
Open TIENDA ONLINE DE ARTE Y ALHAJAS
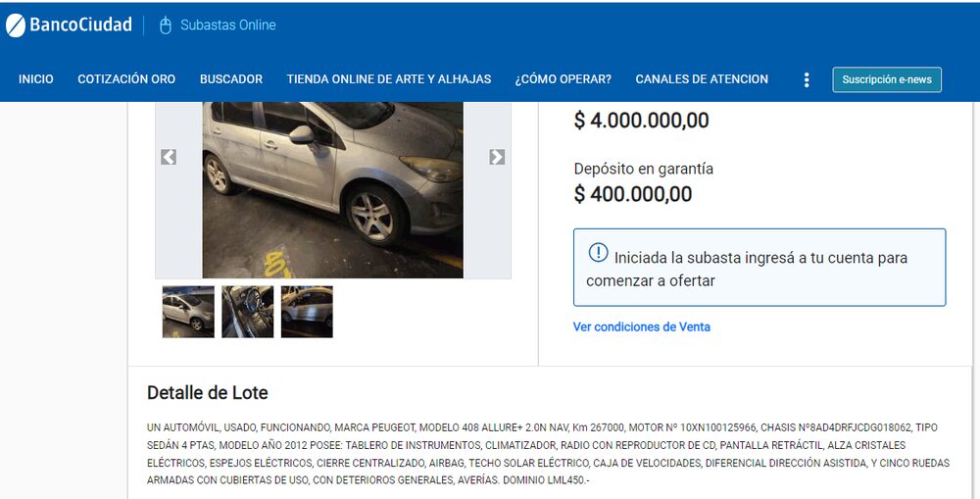(389, 79)
